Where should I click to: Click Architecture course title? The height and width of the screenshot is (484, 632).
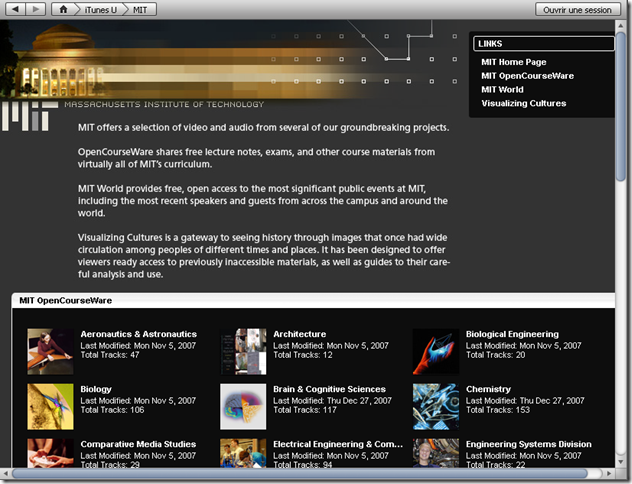pyautogui.click(x=299, y=334)
